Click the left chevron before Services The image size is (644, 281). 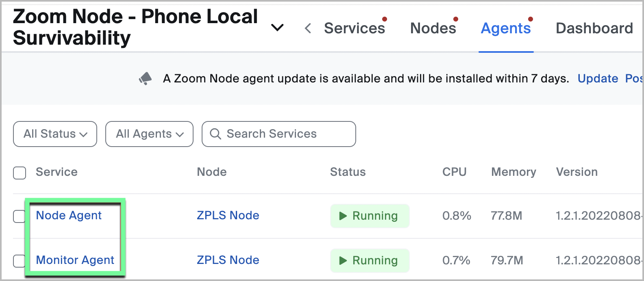(x=308, y=28)
